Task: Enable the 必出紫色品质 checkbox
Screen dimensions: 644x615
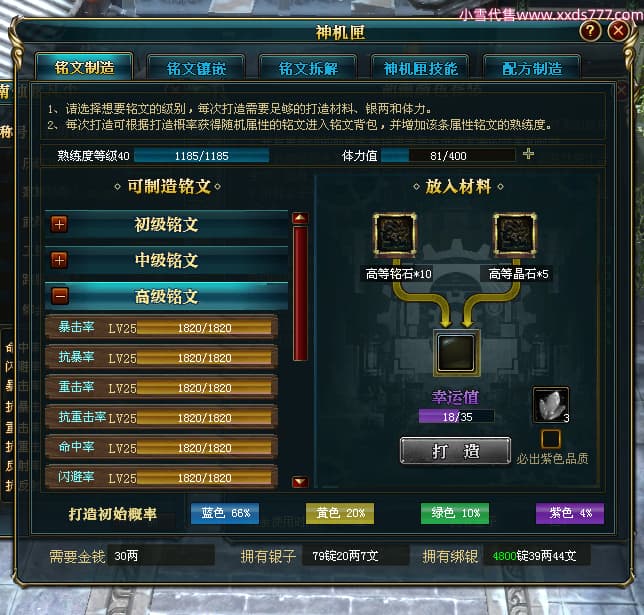Action: point(551,439)
